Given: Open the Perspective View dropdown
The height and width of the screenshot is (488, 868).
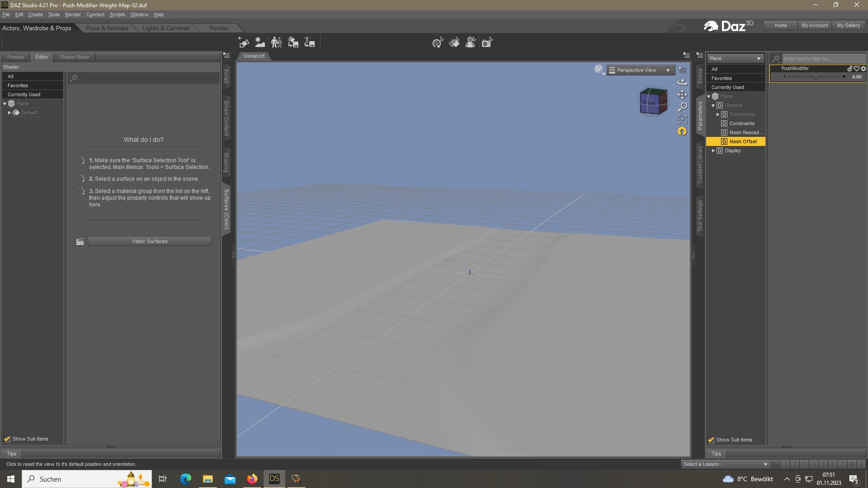Looking at the screenshot, I should click(641, 70).
